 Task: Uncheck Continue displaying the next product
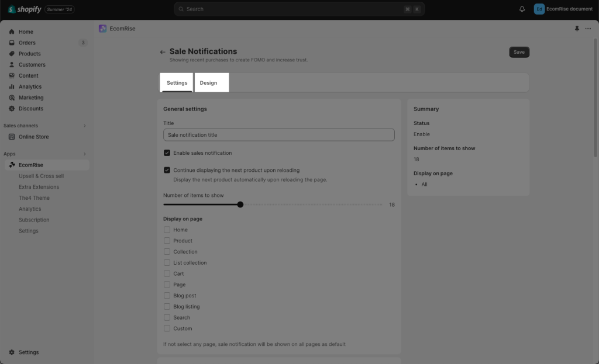coord(167,170)
